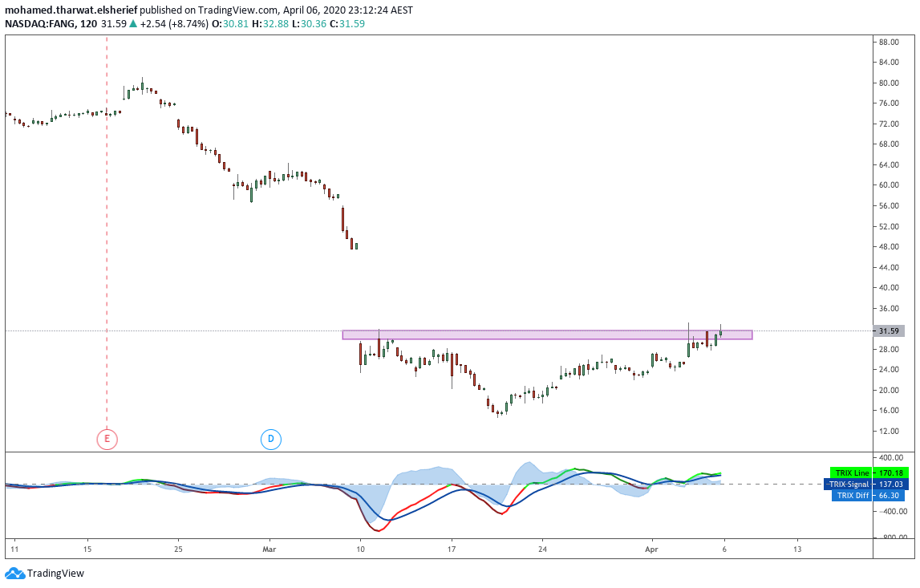Viewport: 920px width, 588px height.
Task: Click the purple resistance zone rectangle
Action: tap(547, 335)
